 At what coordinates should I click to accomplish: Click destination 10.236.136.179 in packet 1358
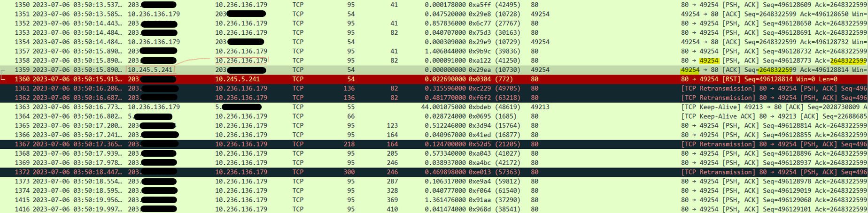(x=241, y=61)
